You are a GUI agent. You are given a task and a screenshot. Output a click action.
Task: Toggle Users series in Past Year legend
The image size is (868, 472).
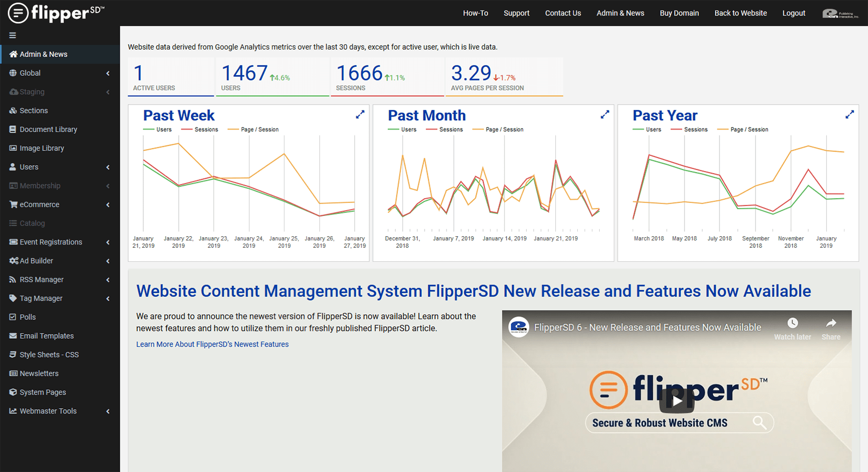(x=647, y=130)
